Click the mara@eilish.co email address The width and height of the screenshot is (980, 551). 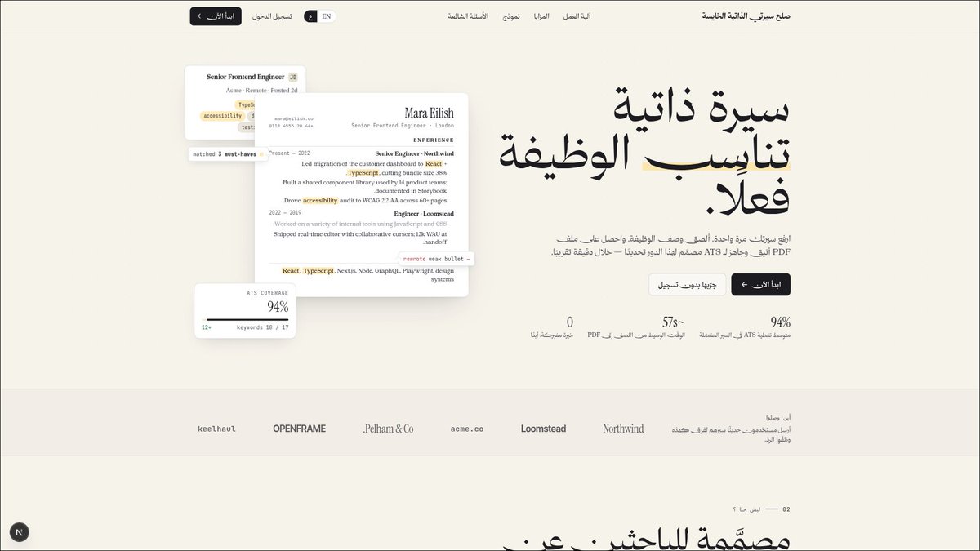click(x=294, y=119)
